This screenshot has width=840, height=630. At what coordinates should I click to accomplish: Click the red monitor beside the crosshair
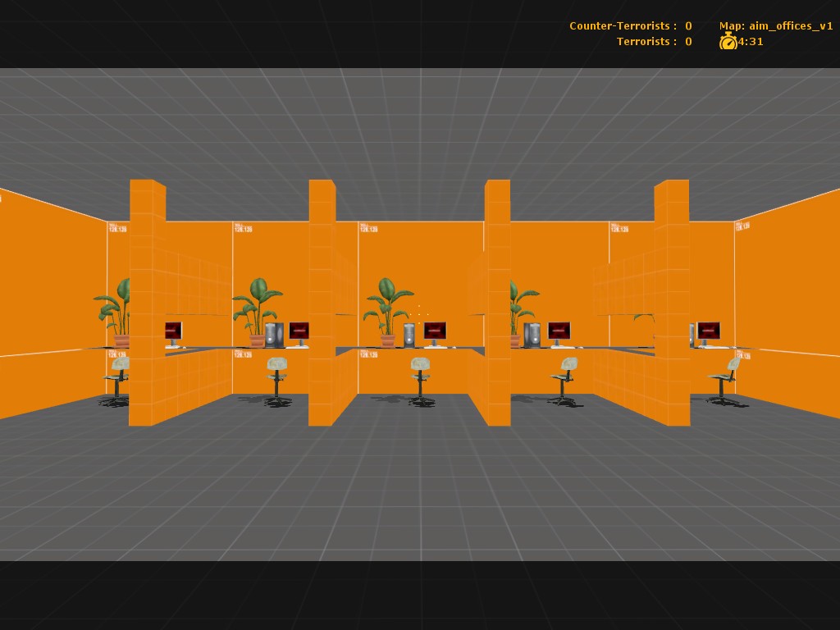coord(435,333)
